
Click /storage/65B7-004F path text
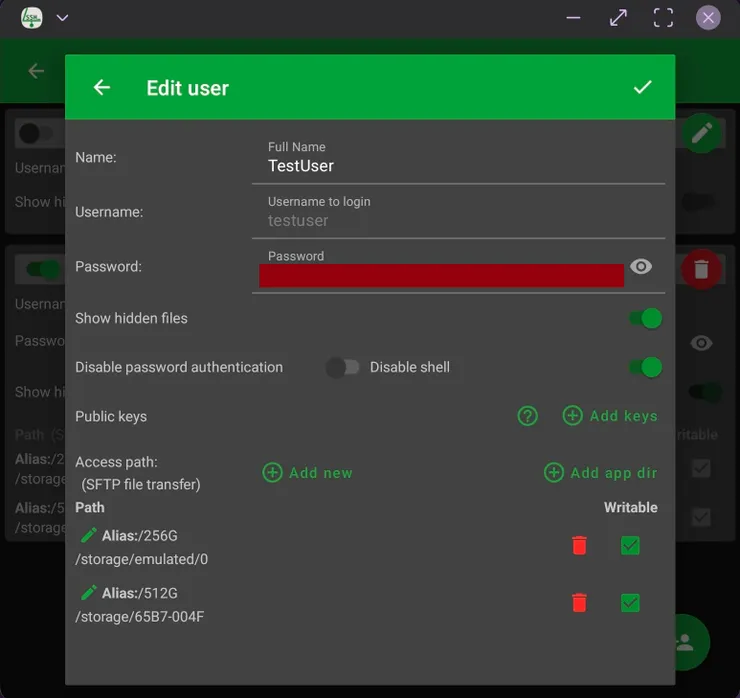(x=140, y=616)
